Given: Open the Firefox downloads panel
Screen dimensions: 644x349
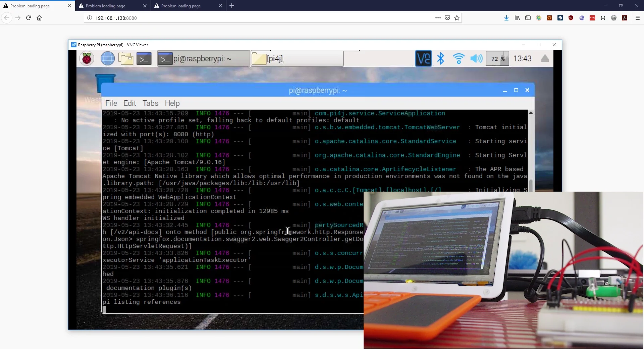Looking at the screenshot, I should click(x=506, y=18).
